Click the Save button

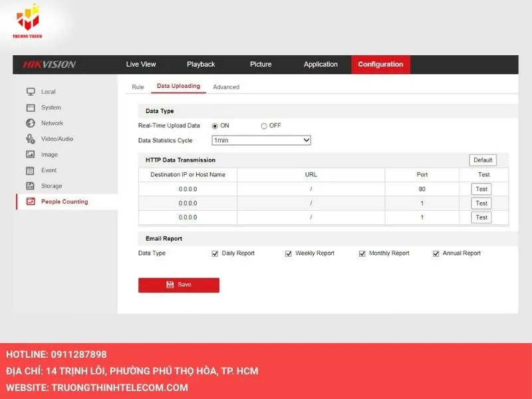click(178, 284)
